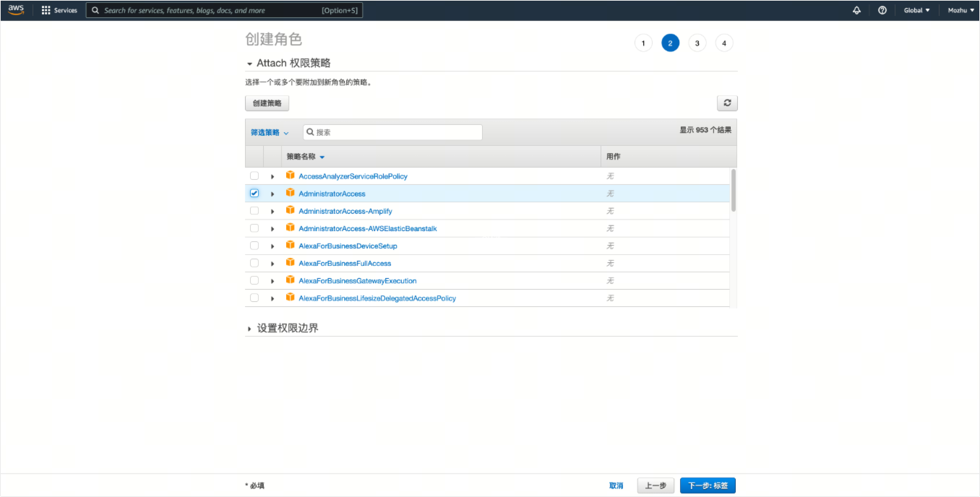Screen dimensions: 980x497
Task: Click the policy icon beside AlexaForBusinessLifesizeDelegatedAccessPolicy
Action: (x=291, y=297)
